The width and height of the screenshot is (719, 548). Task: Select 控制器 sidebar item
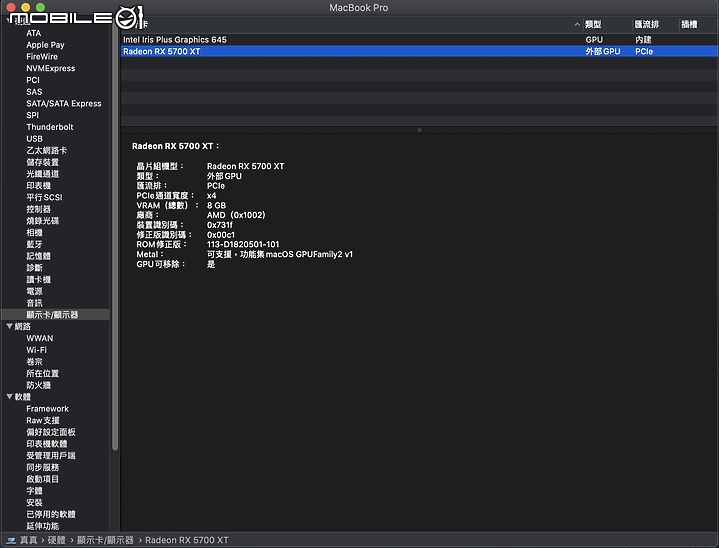click(x=39, y=209)
